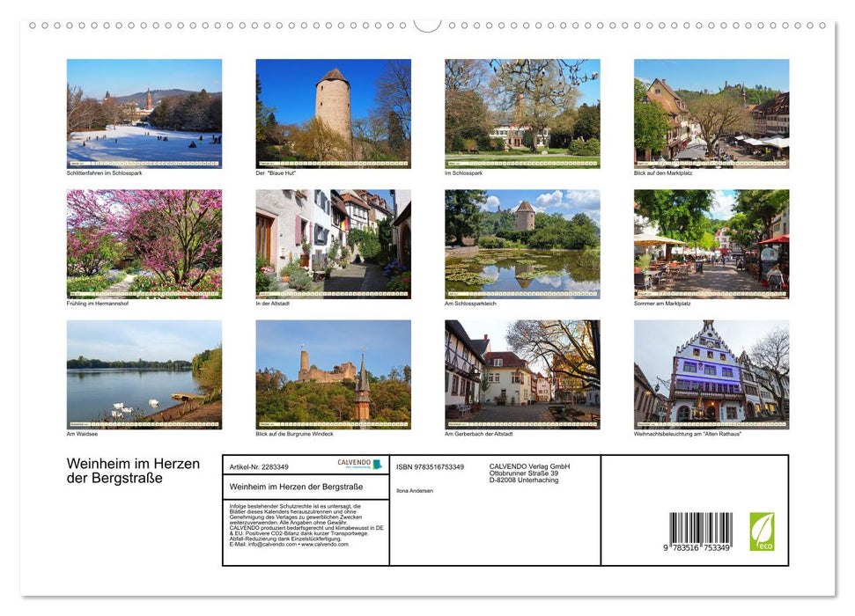The width and height of the screenshot is (855, 616).
Task: Open the Im Schlosspark photo
Action: click(x=522, y=114)
